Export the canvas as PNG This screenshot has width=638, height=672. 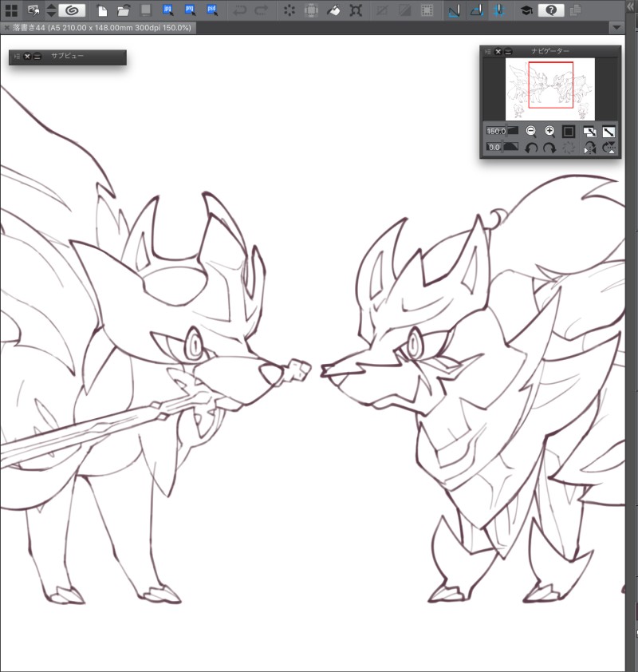pyautogui.click(x=190, y=10)
